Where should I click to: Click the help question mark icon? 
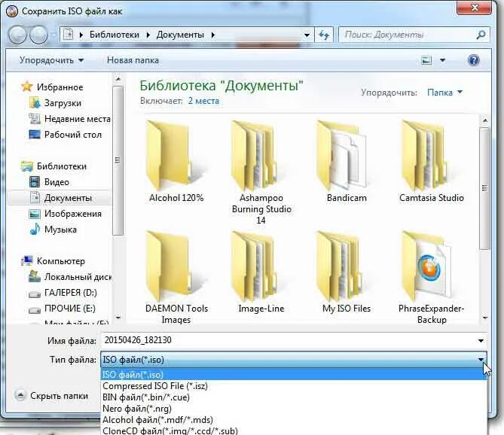[x=474, y=60]
